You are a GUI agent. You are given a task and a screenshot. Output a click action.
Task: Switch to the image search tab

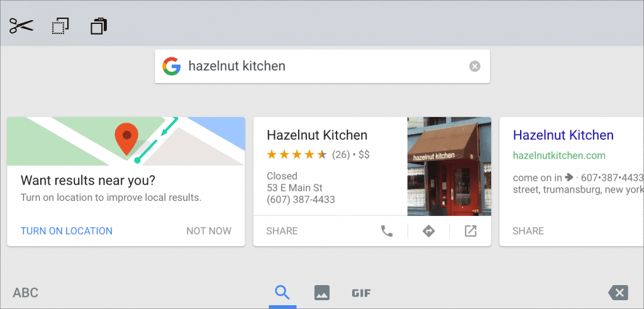pyautogui.click(x=322, y=293)
